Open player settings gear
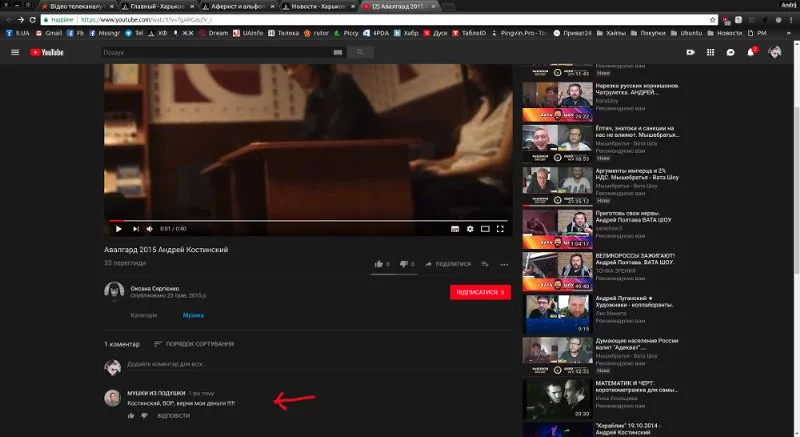The height and width of the screenshot is (437, 800). 470,229
